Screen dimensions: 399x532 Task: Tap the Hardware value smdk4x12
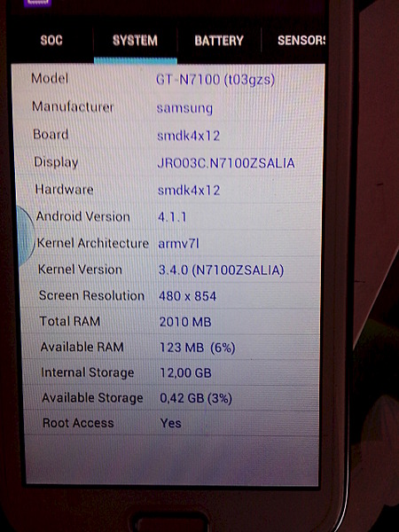pos(189,190)
